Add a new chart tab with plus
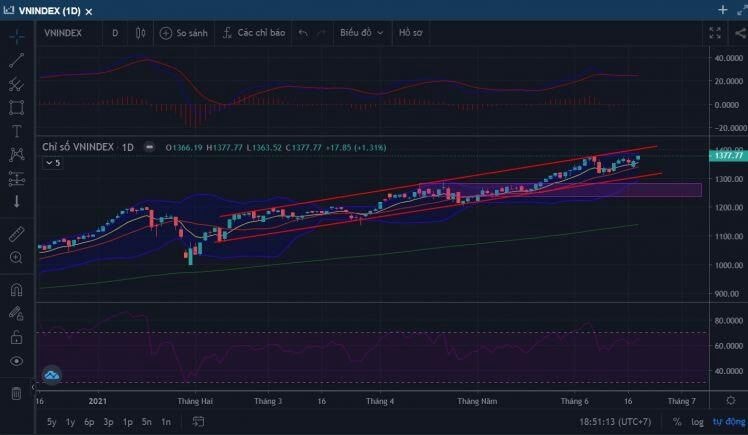Image resolution: width=748 pixels, height=435 pixels. coord(723,10)
